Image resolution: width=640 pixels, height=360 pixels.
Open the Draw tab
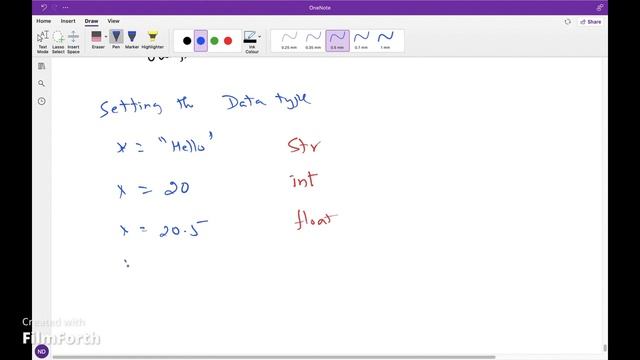91,21
